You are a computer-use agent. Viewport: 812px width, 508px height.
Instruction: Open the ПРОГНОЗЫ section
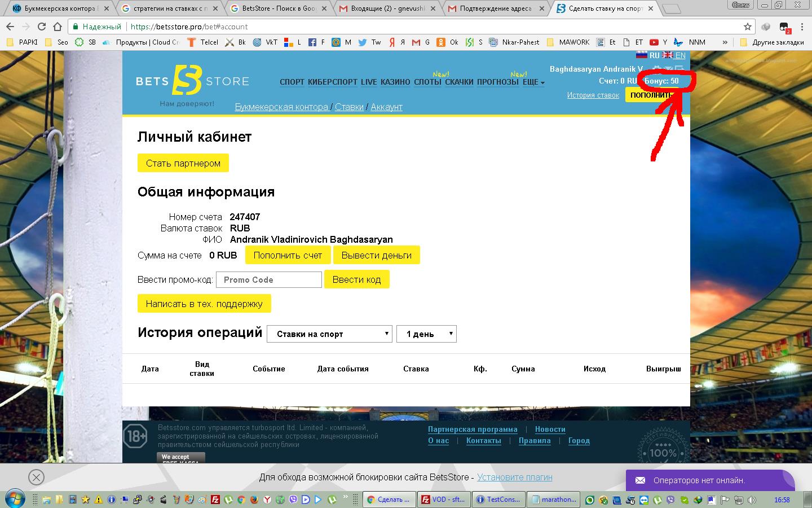coord(498,82)
